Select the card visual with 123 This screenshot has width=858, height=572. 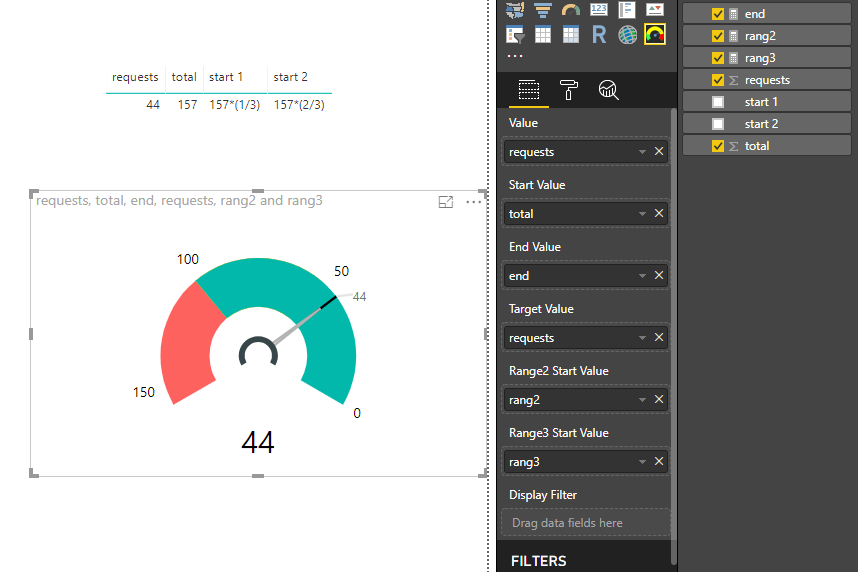coord(599,9)
